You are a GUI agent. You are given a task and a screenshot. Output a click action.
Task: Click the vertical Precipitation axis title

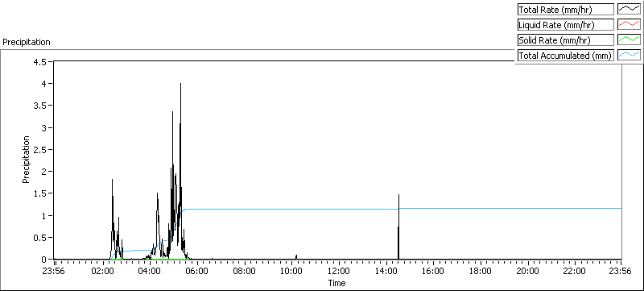26,160
